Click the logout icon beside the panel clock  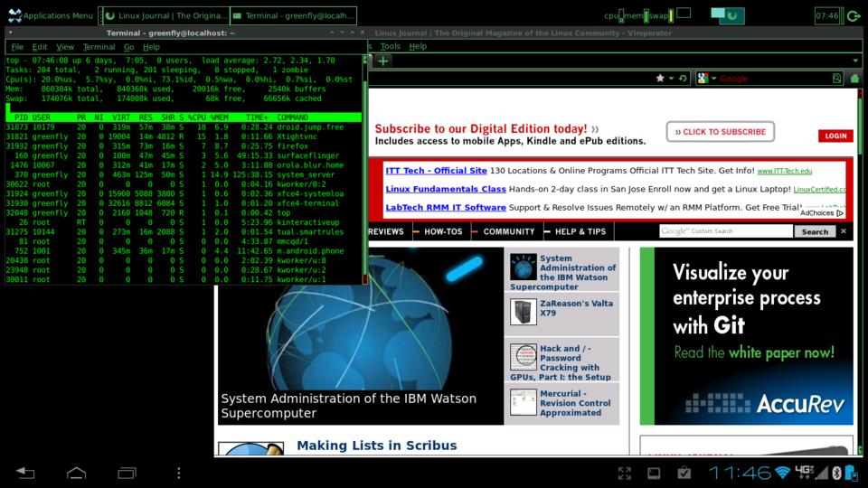(853, 15)
